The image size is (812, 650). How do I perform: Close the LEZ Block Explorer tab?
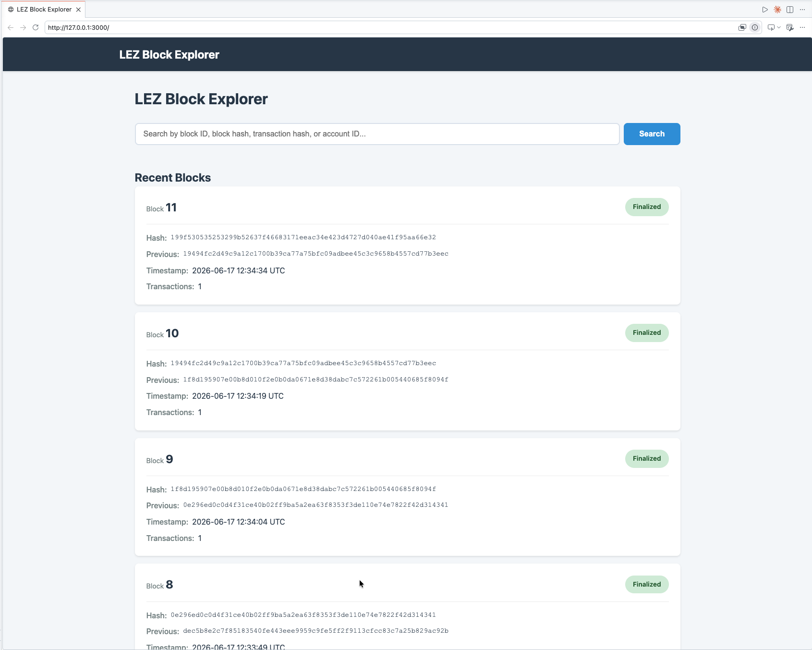point(78,10)
